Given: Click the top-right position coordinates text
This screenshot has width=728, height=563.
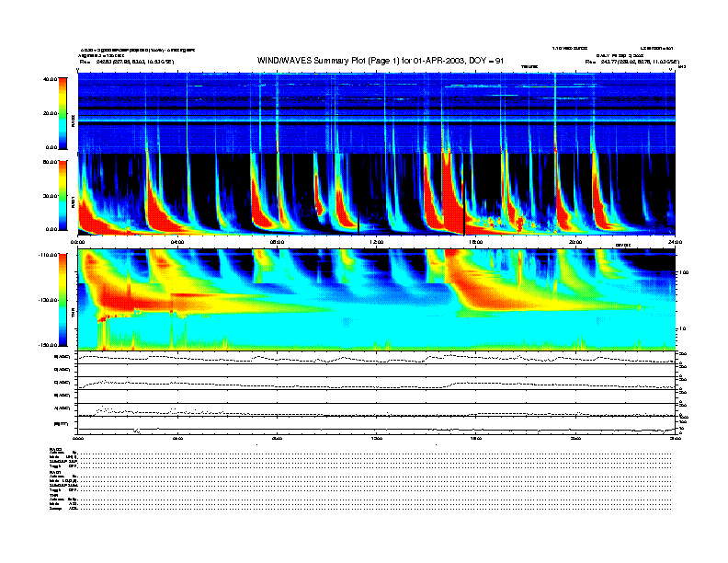Looking at the screenshot, I should [x=631, y=61].
